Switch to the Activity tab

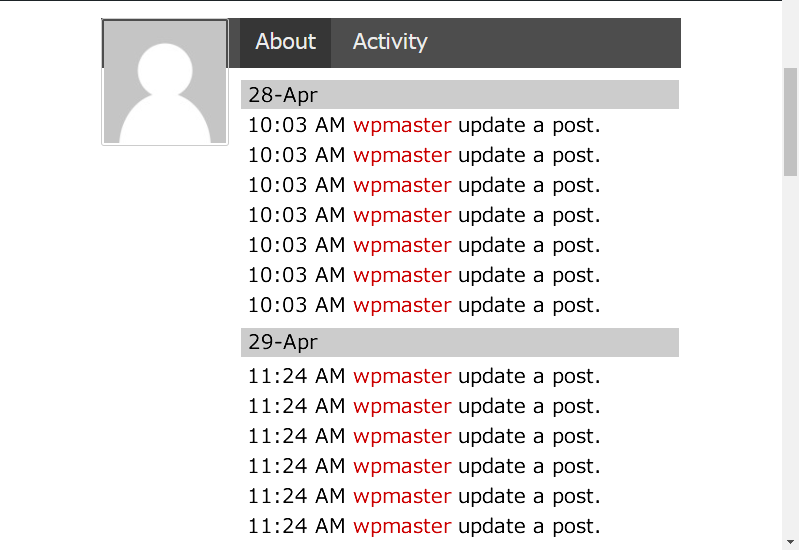(x=390, y=43)
